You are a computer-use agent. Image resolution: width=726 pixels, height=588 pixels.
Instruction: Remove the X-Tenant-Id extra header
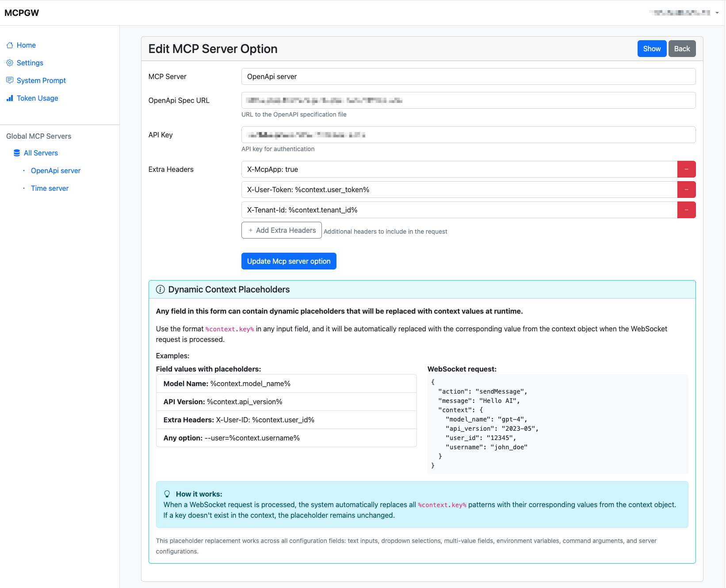(x=686, y=210)
